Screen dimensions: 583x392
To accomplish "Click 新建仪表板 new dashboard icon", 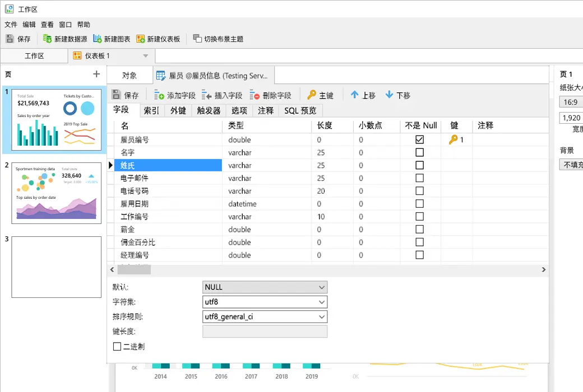I will (141, 39).
